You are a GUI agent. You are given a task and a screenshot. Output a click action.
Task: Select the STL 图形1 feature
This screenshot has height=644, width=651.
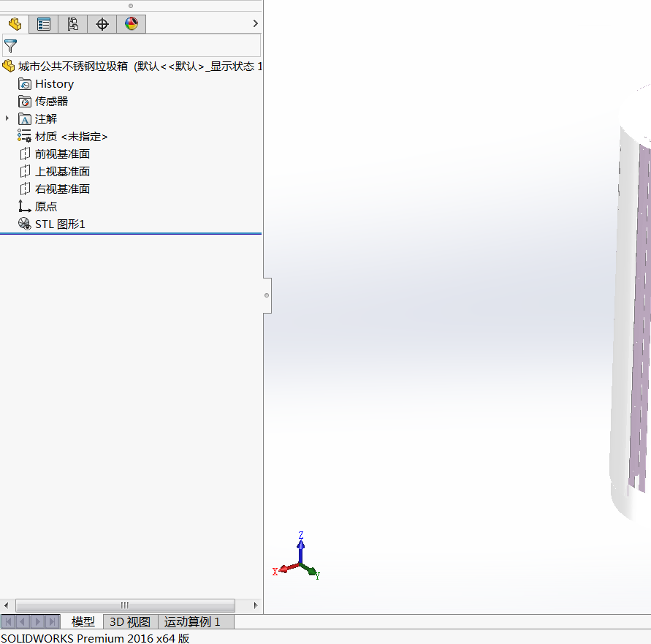pyautogui.click(x=60, y=224)
